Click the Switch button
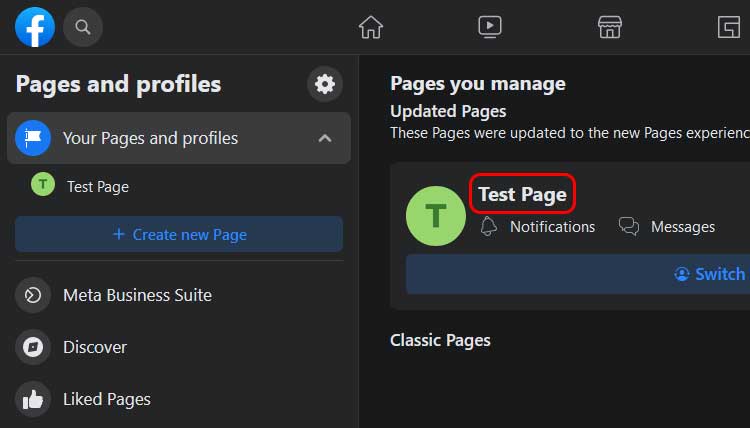 [578, 274]
